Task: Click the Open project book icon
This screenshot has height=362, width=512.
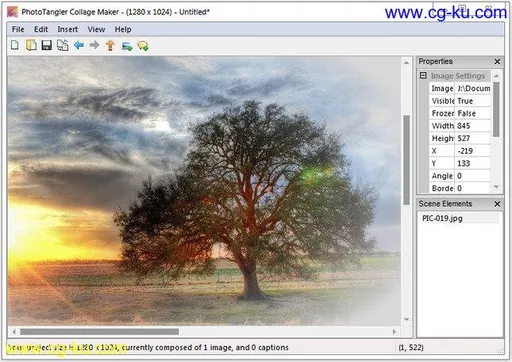Action: pyautogui.click(x=31, y=45)
